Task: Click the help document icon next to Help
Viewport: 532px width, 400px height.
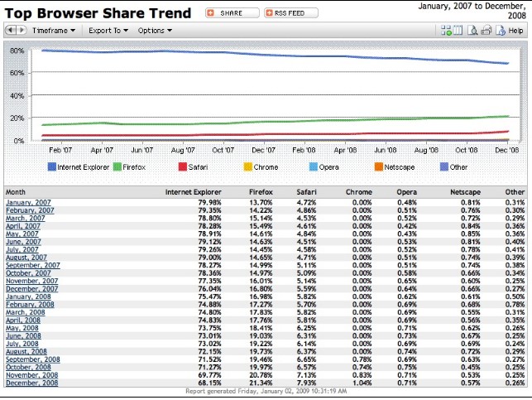Action: coord(501,30)
